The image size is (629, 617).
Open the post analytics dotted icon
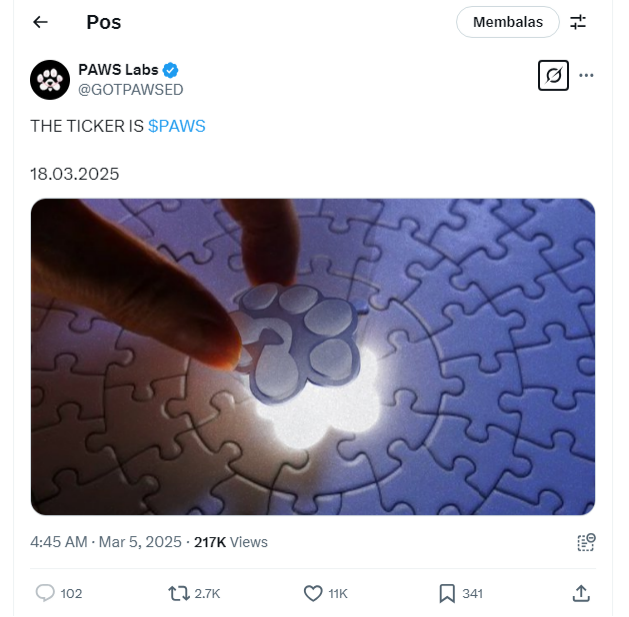point(586,542)
